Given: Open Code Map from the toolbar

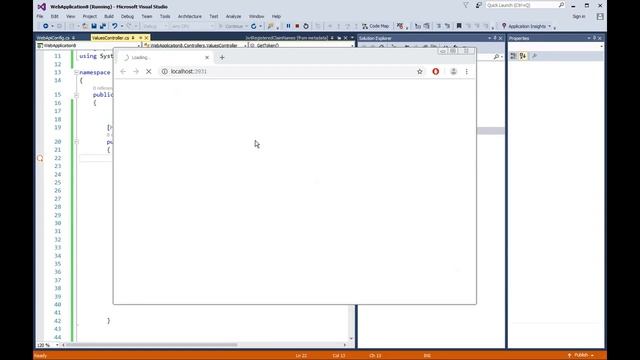Looking at the screenshot, I should coord(376,26).
